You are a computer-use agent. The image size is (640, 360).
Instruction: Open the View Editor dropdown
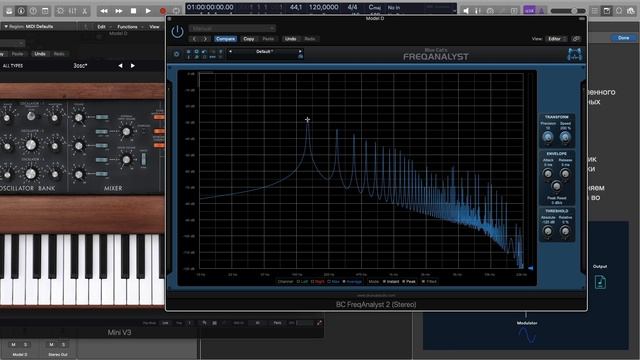(557, 39)
